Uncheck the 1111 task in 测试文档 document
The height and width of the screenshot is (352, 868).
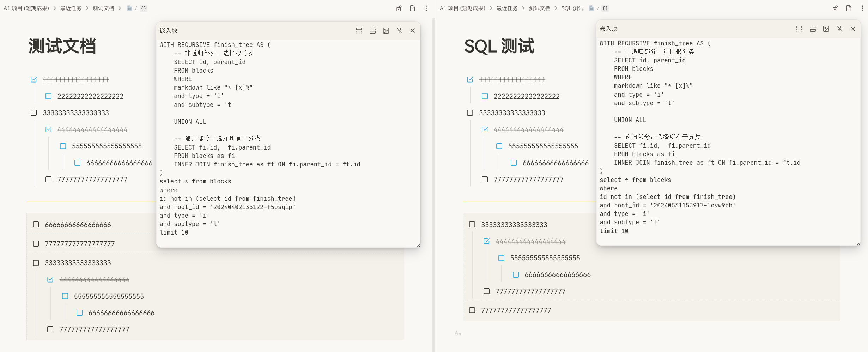[34, 80]
